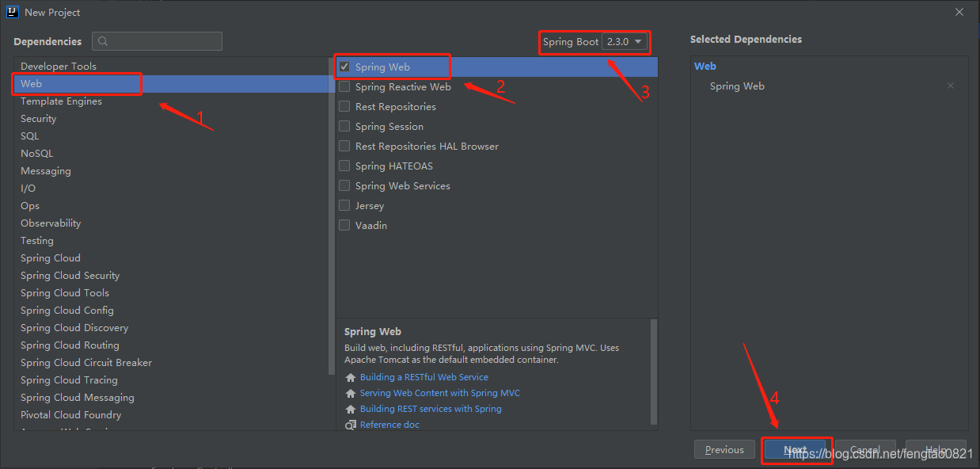Viewport: 980px width, 469px height.
Task: Click the home icon beside Serving Web Content
Action: (x=351, y=394)
